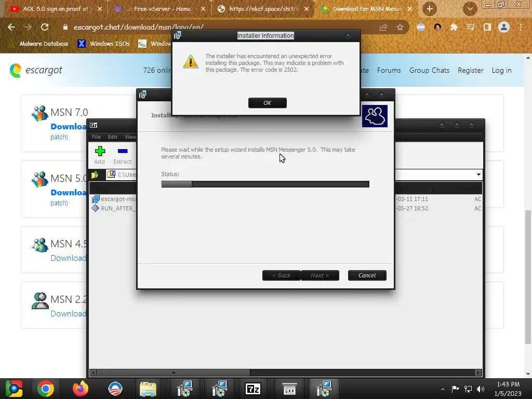Expand the system tray hidden icons arrow

[443, 389]
